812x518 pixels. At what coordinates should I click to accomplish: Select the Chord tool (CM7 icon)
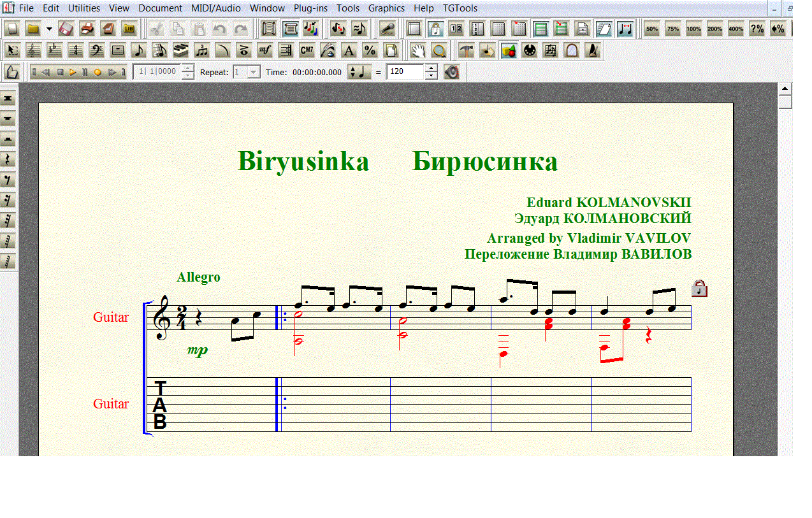[307, 50]
